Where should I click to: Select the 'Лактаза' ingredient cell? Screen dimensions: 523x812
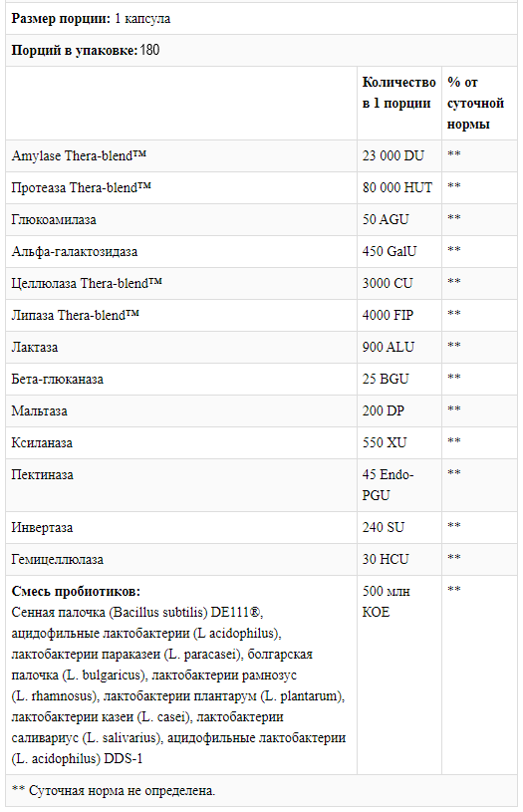click(x=35, y=347)
